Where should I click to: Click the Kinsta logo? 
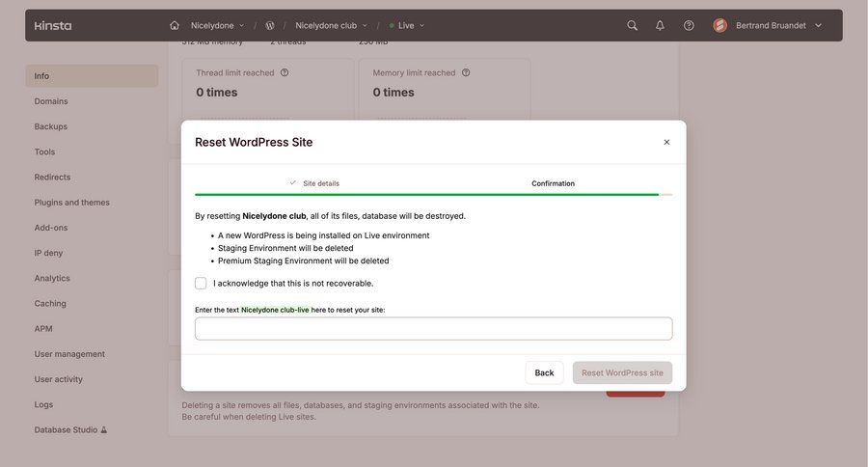tap(53, 25)
